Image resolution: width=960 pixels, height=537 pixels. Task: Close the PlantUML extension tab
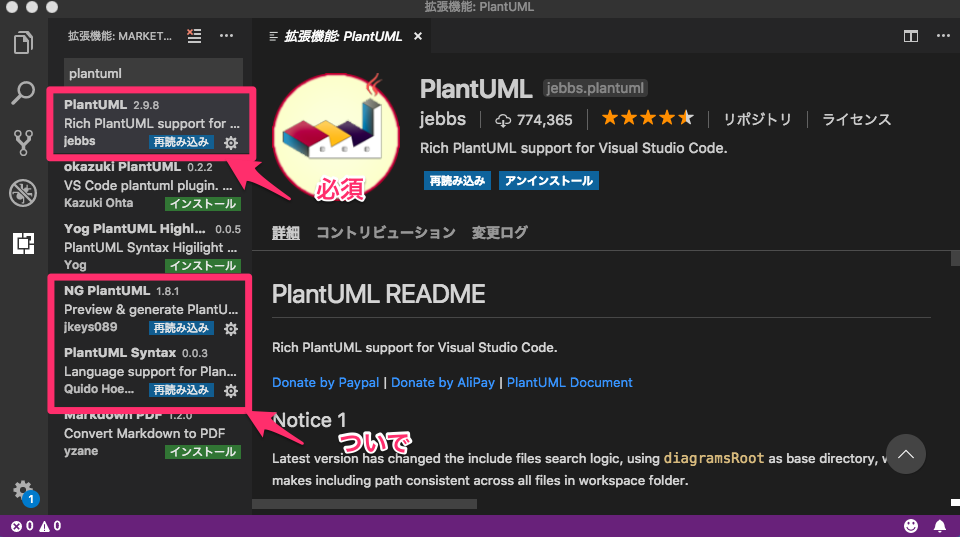point(418,37)
